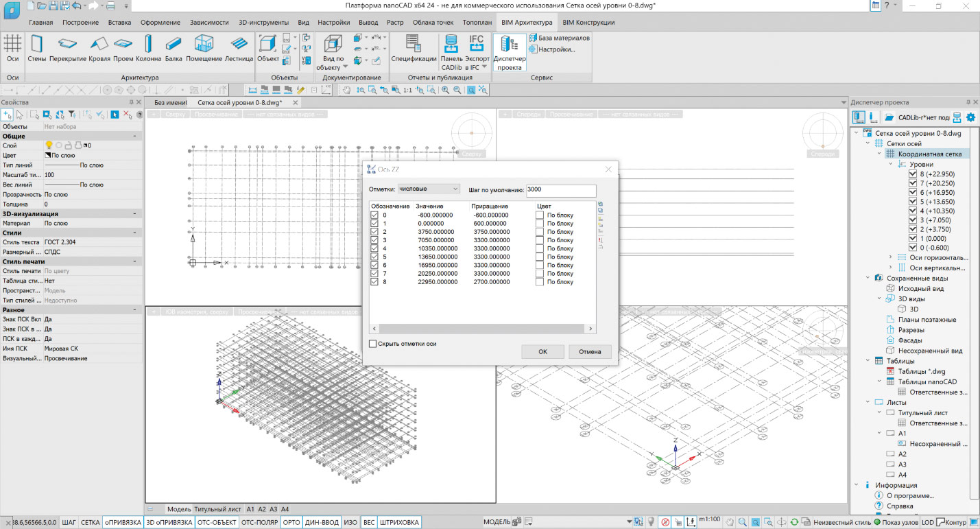
Task: Toggle the Диспетчер проекта ribbon button
Action: click(509, 52)
